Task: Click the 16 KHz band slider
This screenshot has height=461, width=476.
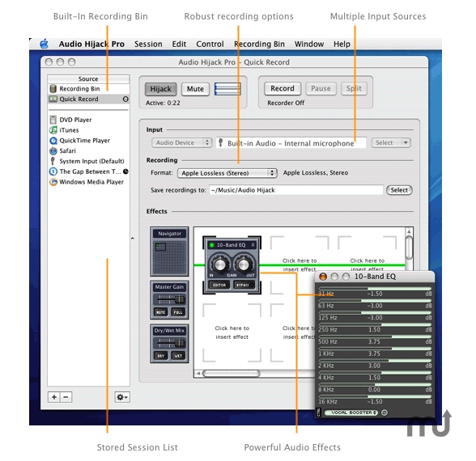Action: [375, 396]
